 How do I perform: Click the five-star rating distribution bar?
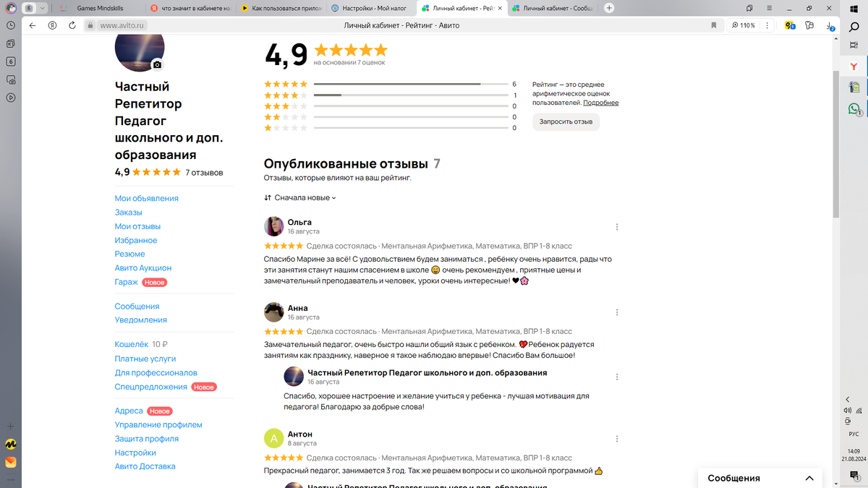(x=411, y=84)
